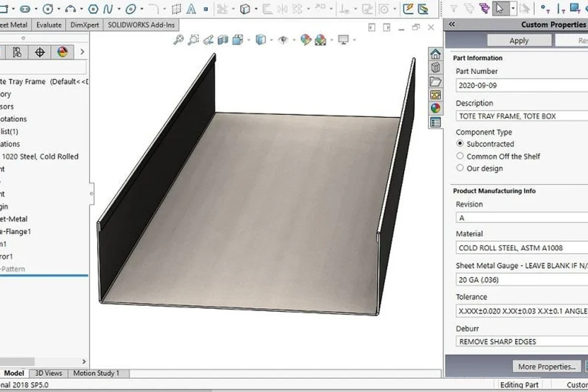Open the View Orientation dropdown arrow
The height and width of the screenshot is (392, 588).
coord(249,40)
